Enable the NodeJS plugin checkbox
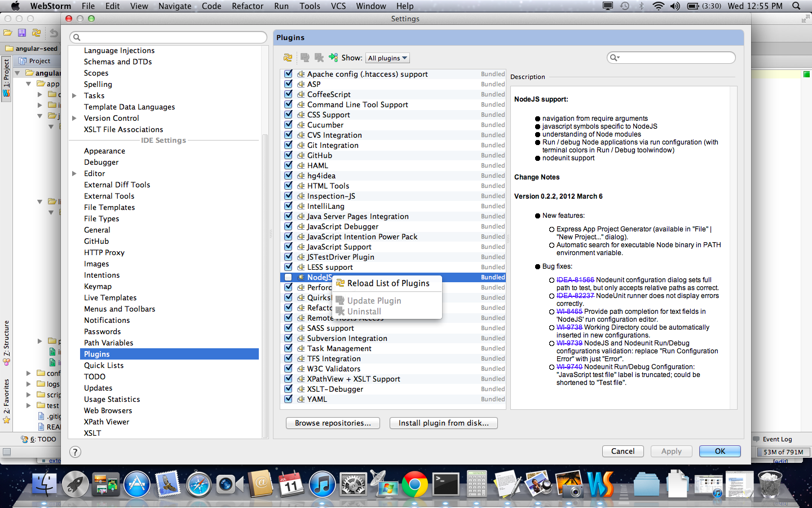This screenshot has height=508, width=812. click(x=288, y=277)
